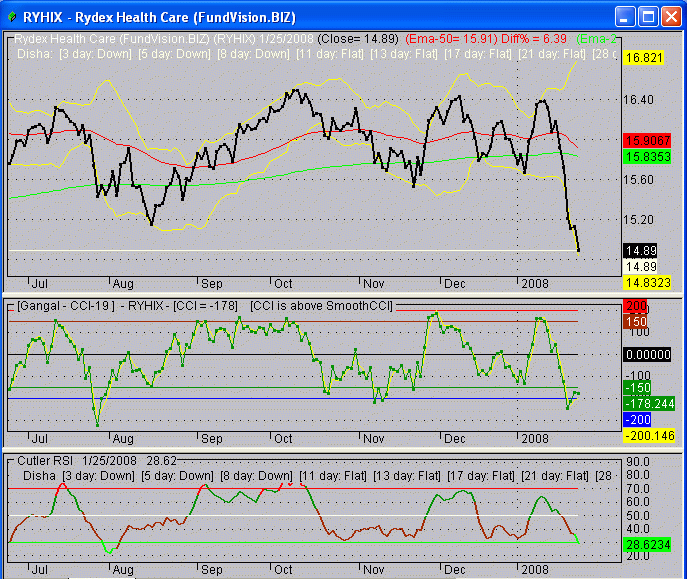The width and height of the screenshot is (687, 579).
Task: Click the Dec label on the CCI panel axis
Action: (x=455, y=438)
